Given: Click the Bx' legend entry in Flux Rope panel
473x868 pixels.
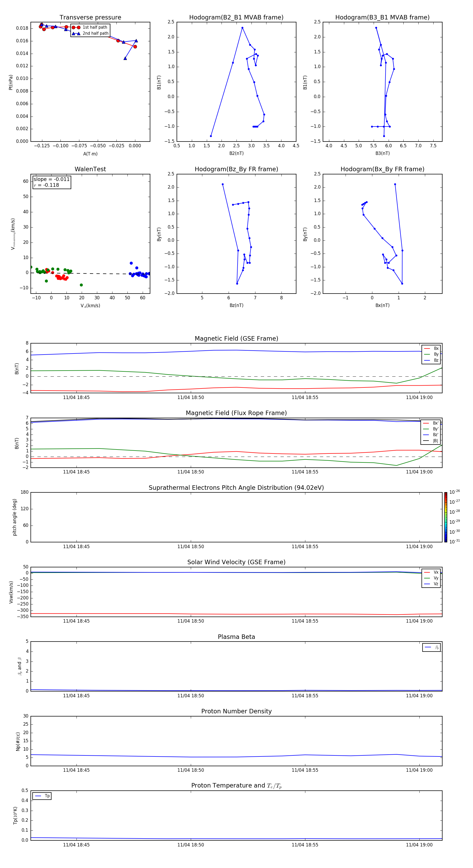Looking at the screenshot, I should [431, 423].
